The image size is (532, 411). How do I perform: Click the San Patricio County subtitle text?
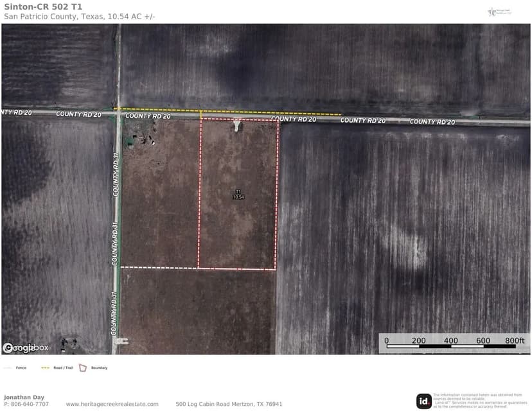pyautogui.click(x=77, y=17)
